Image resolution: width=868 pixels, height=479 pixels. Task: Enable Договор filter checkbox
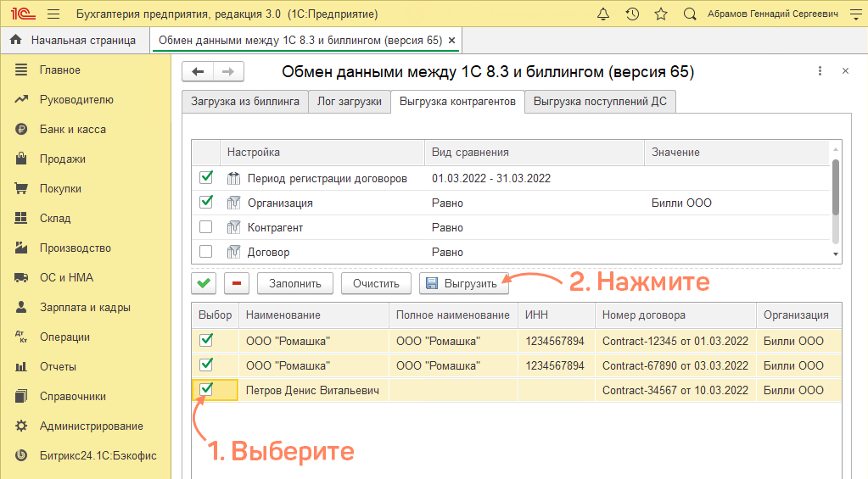(x=206, y=252)
